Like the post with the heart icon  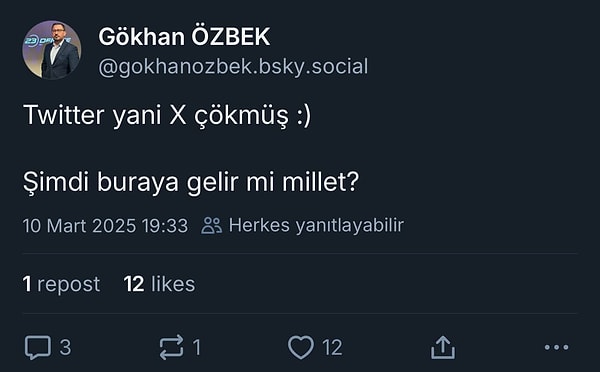301,348
